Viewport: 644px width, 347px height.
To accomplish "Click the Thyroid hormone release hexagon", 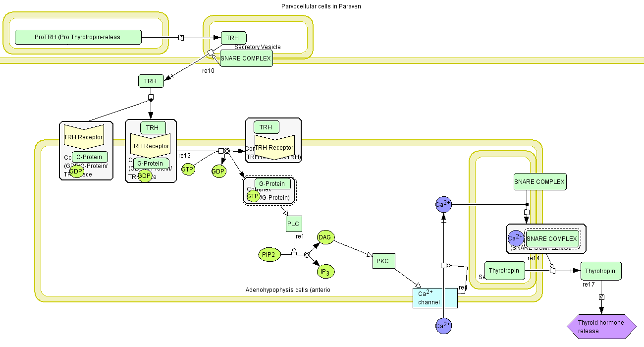I will (x=601, y=327).
